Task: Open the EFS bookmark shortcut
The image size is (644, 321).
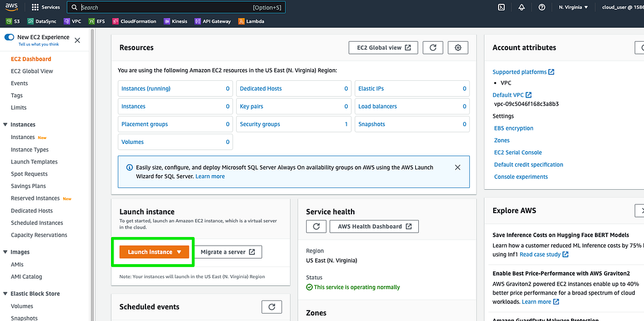Action: click(97, 21)
